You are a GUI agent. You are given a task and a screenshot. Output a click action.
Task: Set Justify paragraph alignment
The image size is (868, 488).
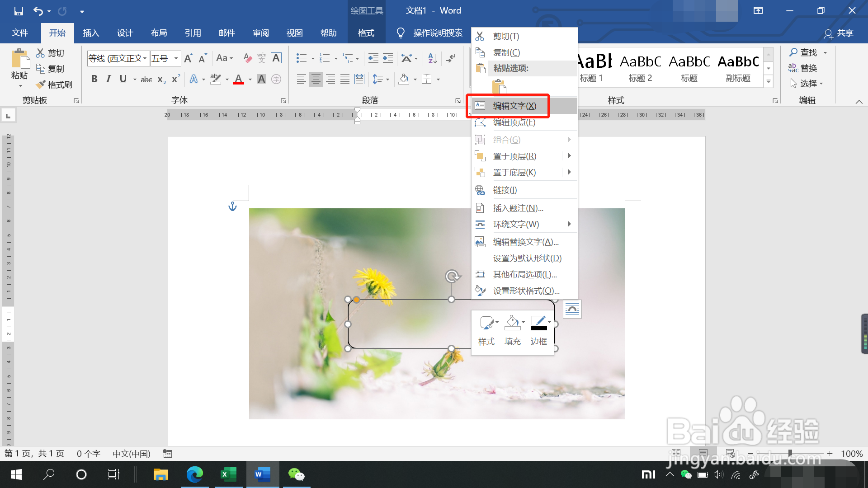click(345, 80)
